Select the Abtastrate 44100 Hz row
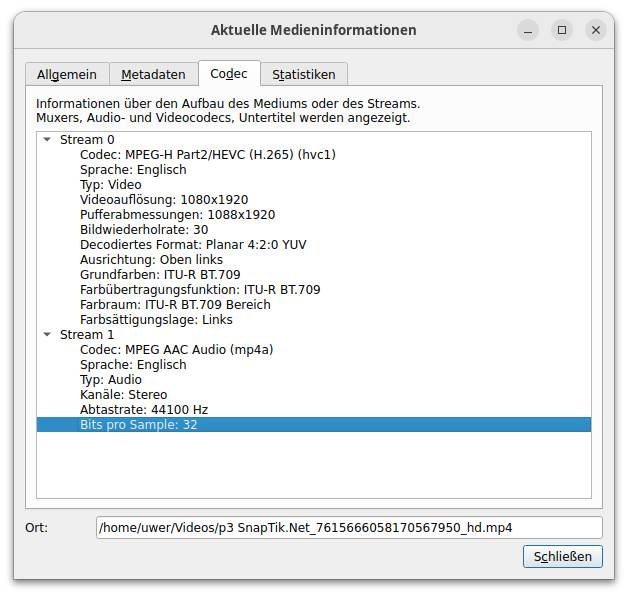Image resolution: width=628 pixels, height=596 pixels. 143,410
